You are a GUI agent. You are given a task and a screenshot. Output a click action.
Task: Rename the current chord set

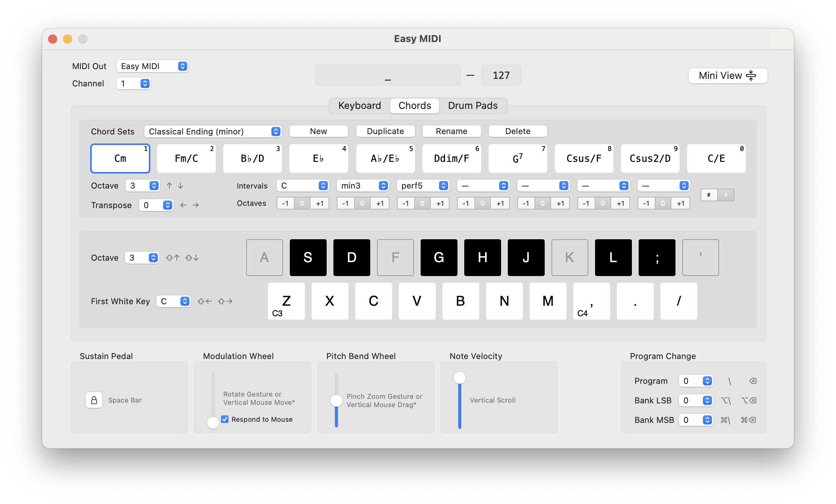[451, 131]
